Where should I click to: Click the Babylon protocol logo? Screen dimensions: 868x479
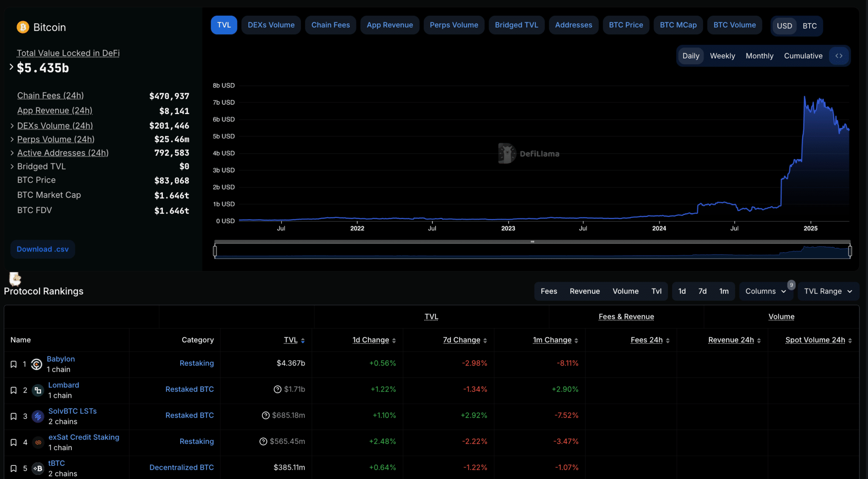tap(37, 364)
